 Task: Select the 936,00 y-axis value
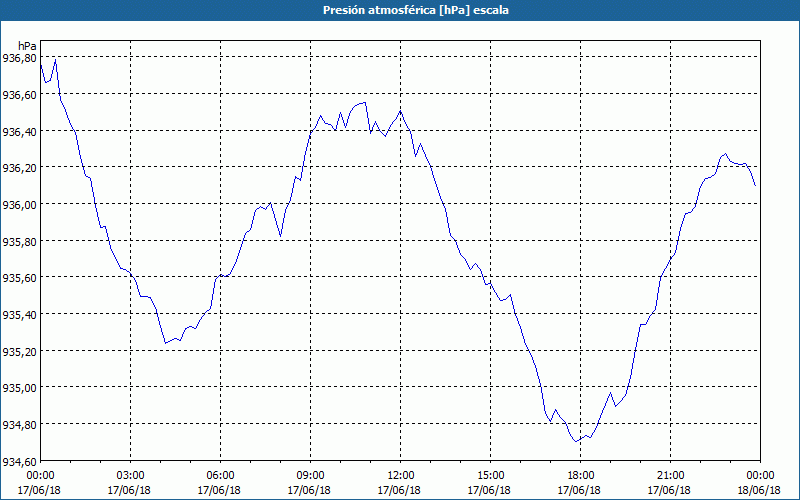pyautogui.click(x=19, y=205)
